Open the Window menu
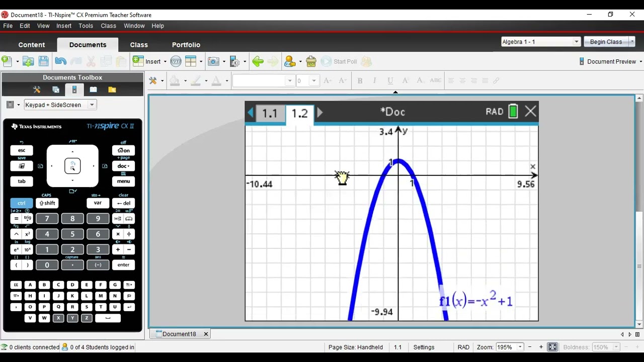 click(x=134, y=26)
